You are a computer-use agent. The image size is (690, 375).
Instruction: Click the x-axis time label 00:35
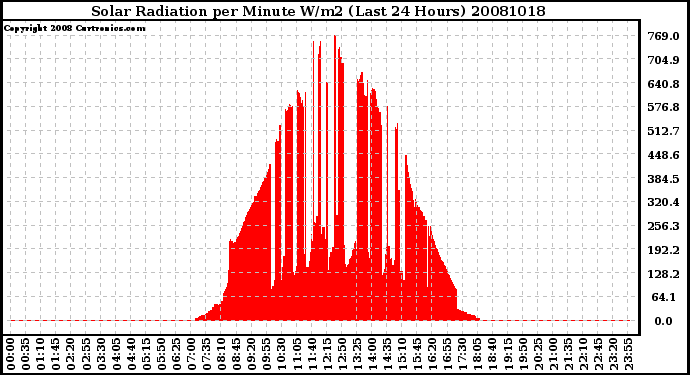[x=26, y=354]
